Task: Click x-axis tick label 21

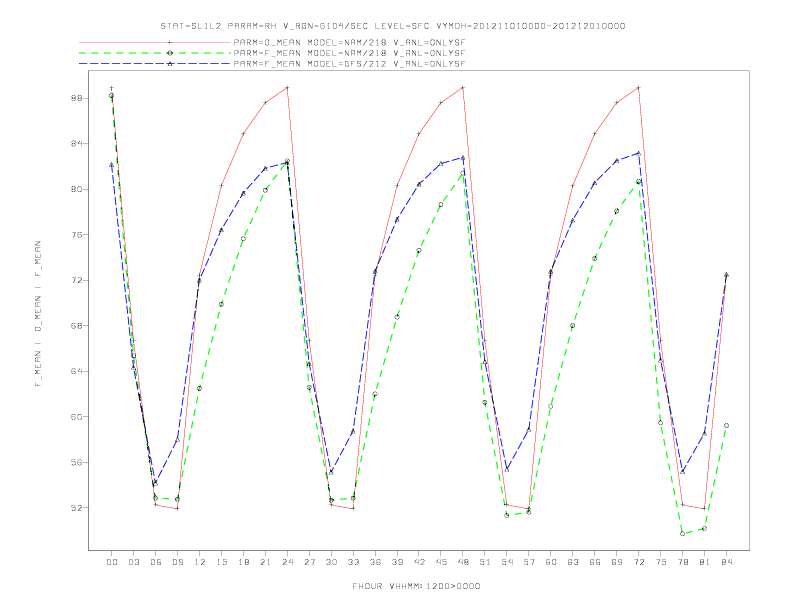Action: coord(265,562)
